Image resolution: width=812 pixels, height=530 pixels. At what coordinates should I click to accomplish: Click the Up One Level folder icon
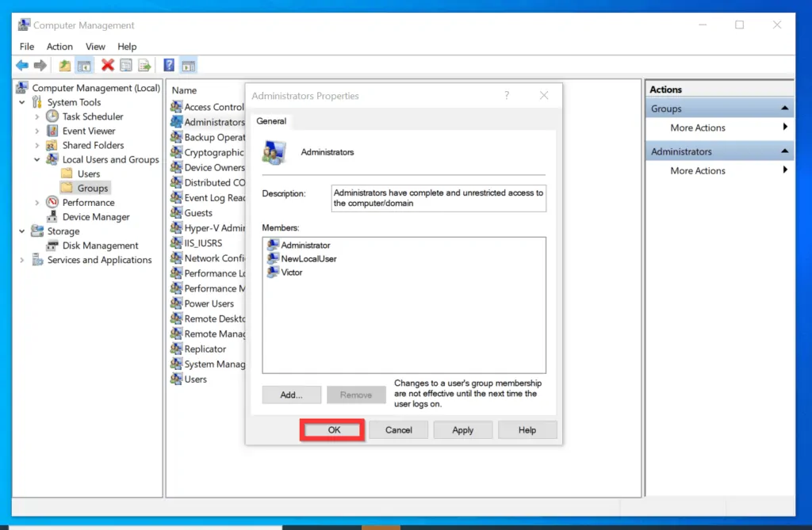click(x=65, y=65)
